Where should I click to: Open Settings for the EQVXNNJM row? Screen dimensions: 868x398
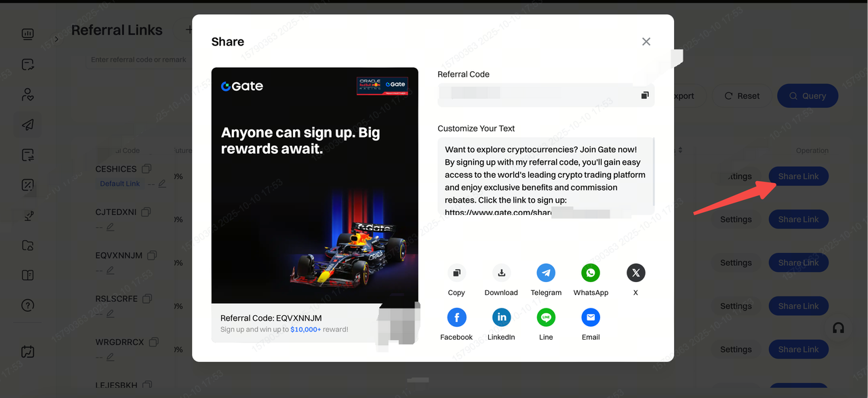tap(736, 263)
